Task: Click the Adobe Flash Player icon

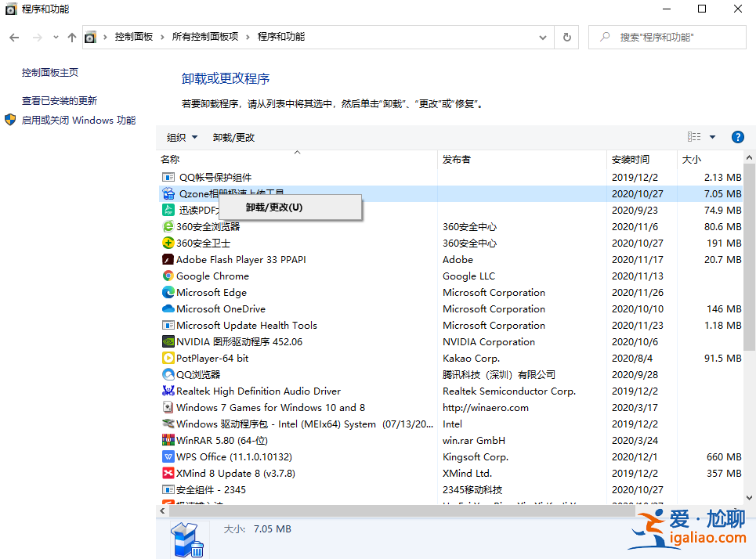Action: point(167,259)
